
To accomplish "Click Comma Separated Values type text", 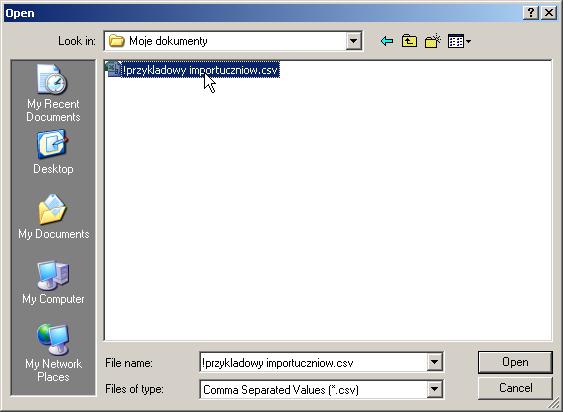I will click(x=281, y=390).
